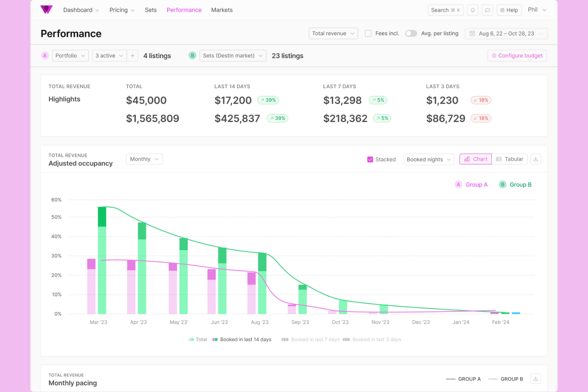Open notifications via the bell icon
Viewport: 588px width, 392px height.
point(472,10)
